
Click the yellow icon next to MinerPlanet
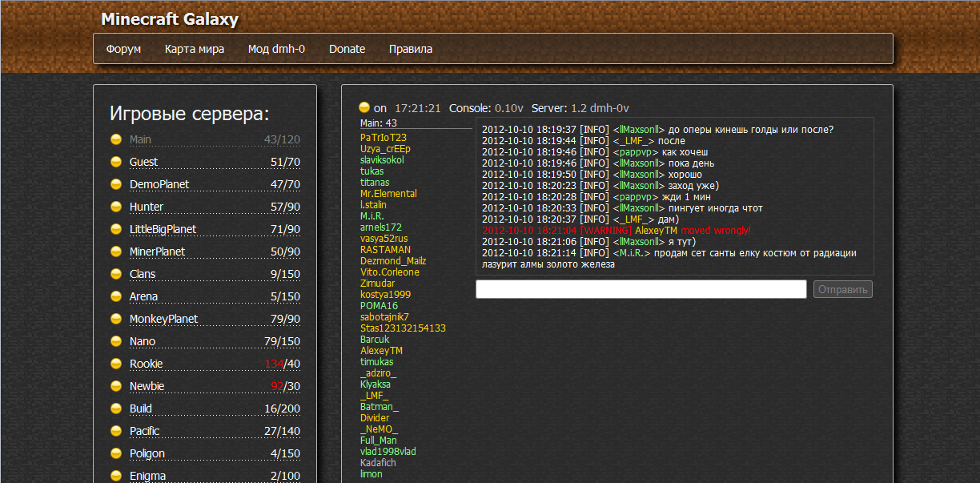(x=116, y=252)
